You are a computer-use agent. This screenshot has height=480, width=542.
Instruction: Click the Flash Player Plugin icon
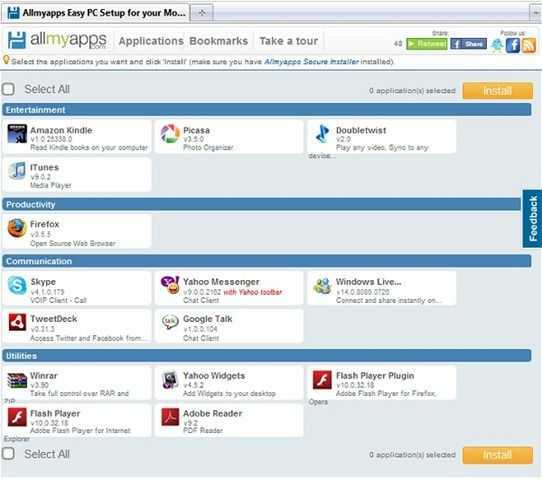[x=322, y=379]
